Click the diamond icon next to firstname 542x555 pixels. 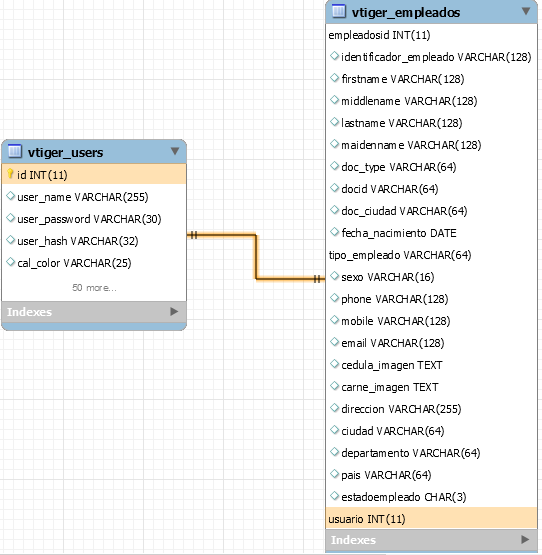[x=335, y=78]
